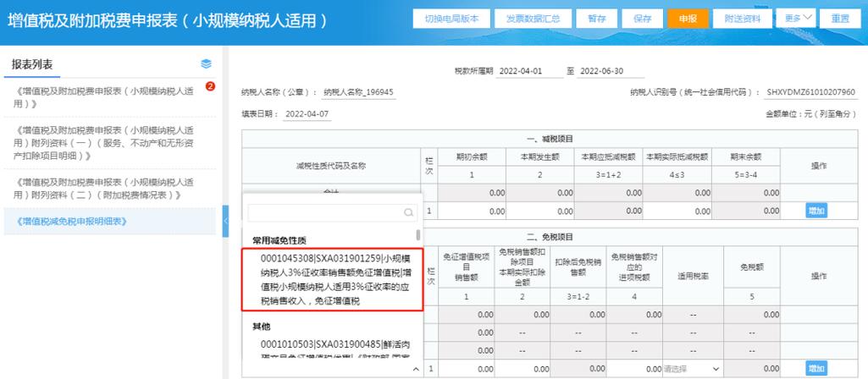Open the 请选择 tax rate dropdown
Screen dimensions: 868x379
coord(692,369)
